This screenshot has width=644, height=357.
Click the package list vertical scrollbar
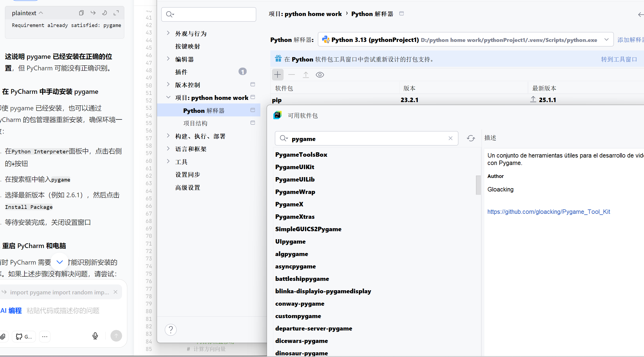pos(478,185)
